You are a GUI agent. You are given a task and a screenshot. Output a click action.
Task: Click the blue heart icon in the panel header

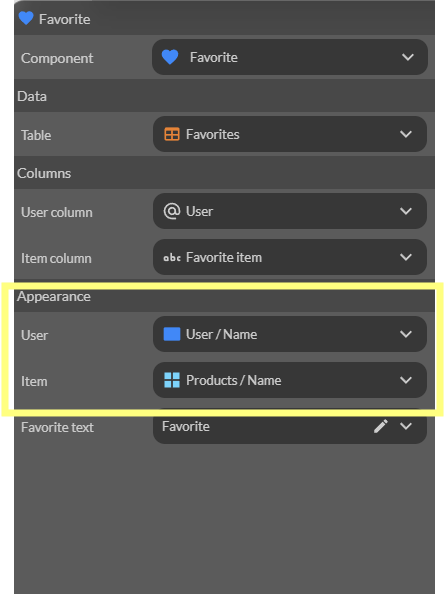(x=26, y=18)
